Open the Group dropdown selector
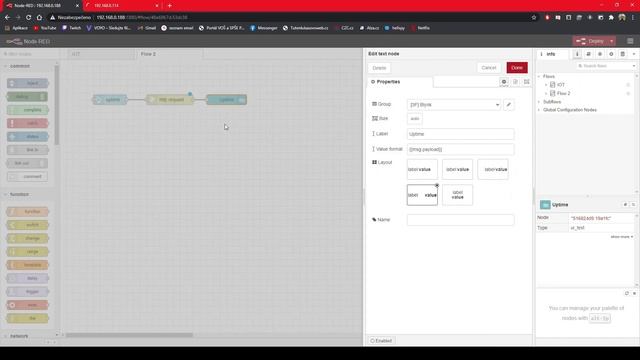The width and height of the screenshot is (640, 360). (454, 105)
